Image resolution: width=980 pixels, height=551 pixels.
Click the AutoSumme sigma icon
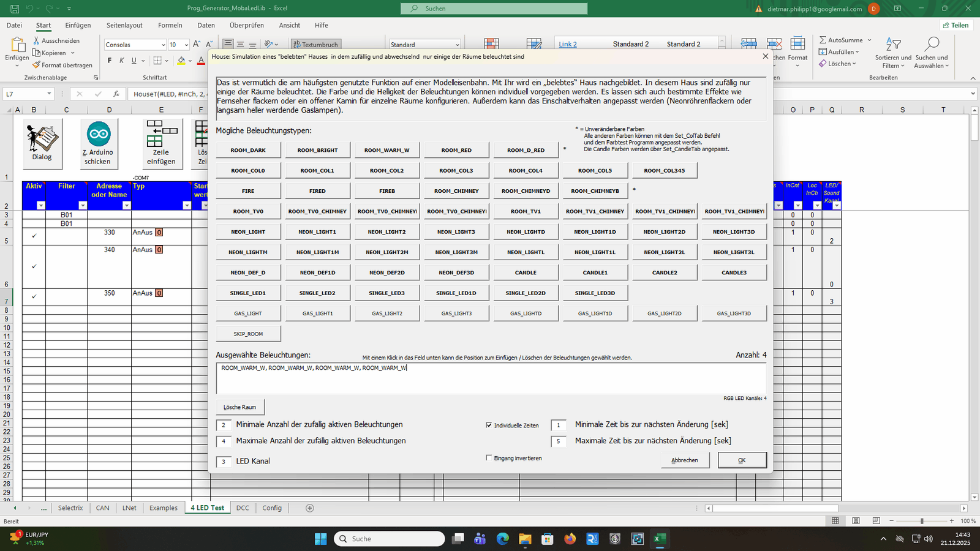point(823,40)
